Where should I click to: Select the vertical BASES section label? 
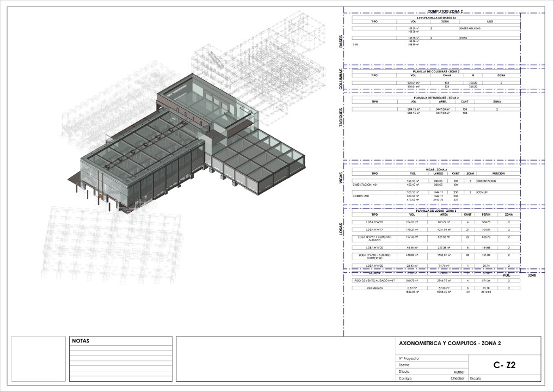[x=341, y=41]
